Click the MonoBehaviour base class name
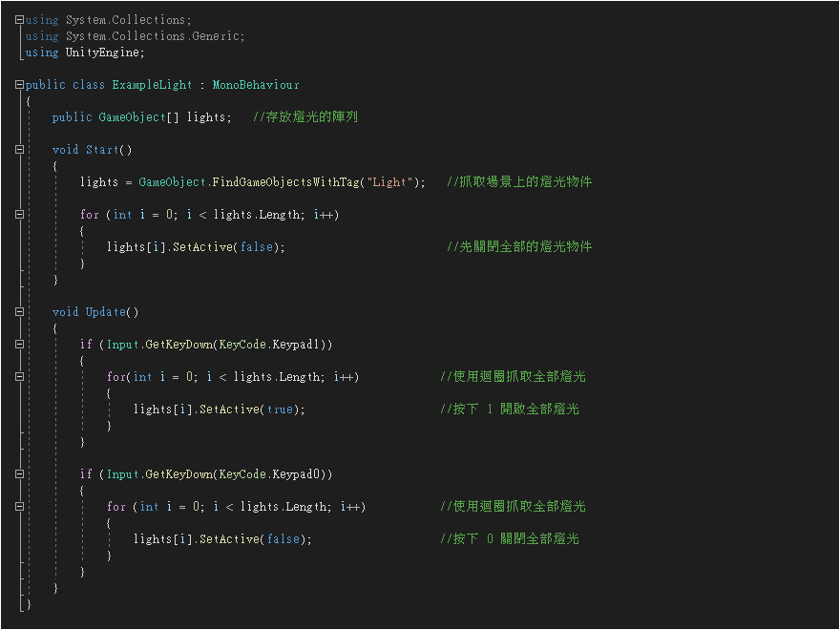The width and height of the screenshot is (840, 630). pyautogui.click(x=255, y=85)
